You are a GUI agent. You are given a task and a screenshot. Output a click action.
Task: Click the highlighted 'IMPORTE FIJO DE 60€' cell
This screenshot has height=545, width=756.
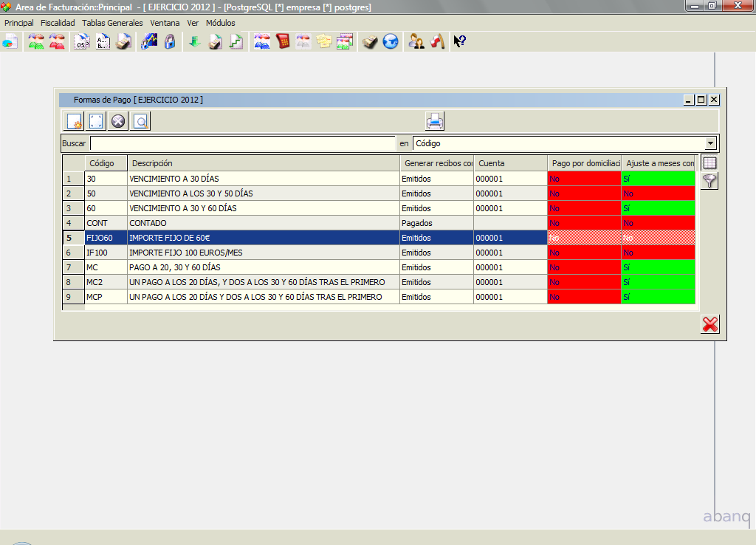264,238
